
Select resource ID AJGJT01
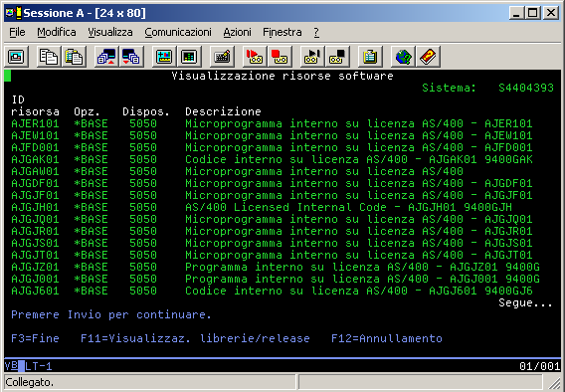tap(35, 255)
